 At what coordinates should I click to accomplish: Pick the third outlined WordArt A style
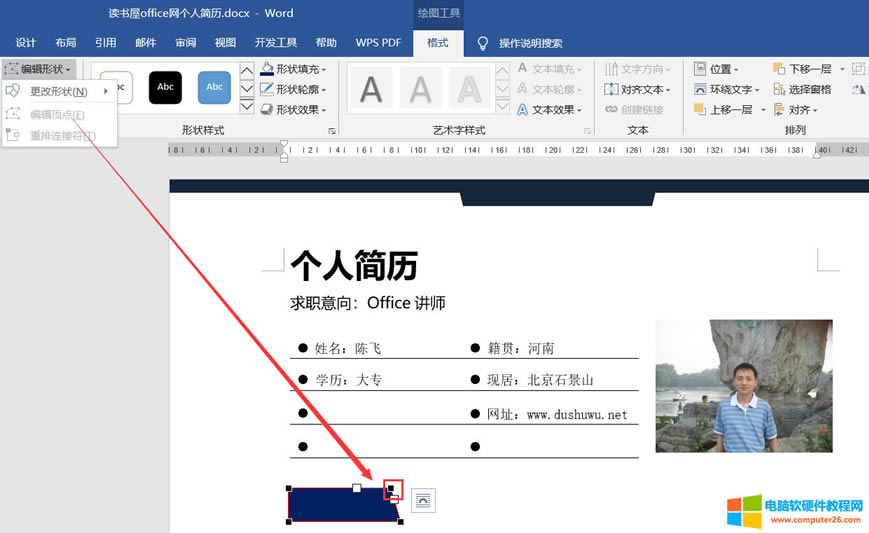[469, 89]
